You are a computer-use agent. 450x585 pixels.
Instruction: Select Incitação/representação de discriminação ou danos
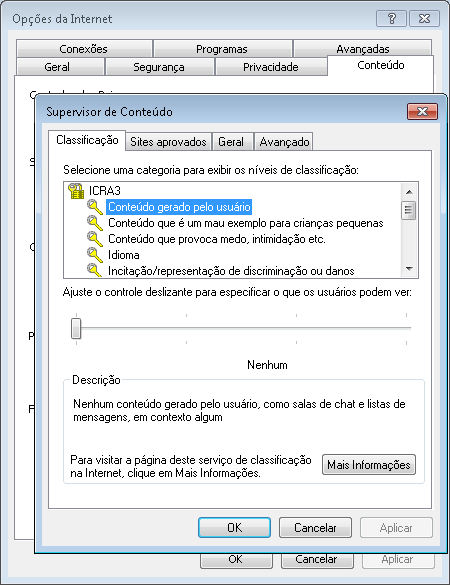click(x=231, y=271)
